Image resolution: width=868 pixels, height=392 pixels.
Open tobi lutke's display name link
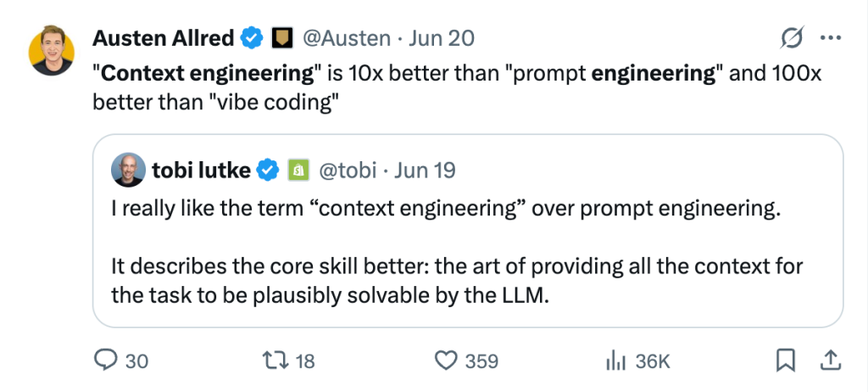click(x=201, y=171)
